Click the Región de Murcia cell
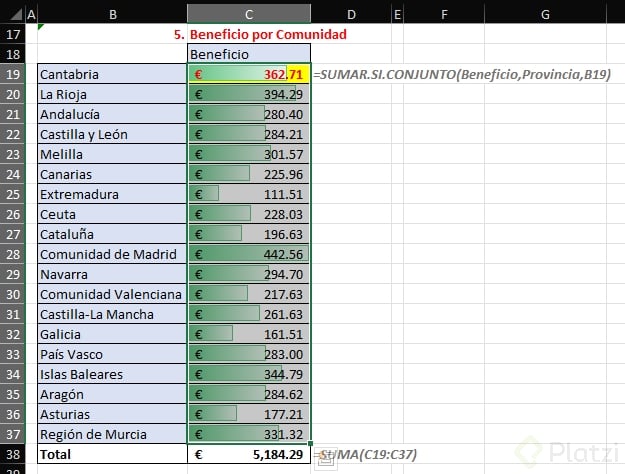The width and height of the screenshot is (625, 474). point(111,434)
